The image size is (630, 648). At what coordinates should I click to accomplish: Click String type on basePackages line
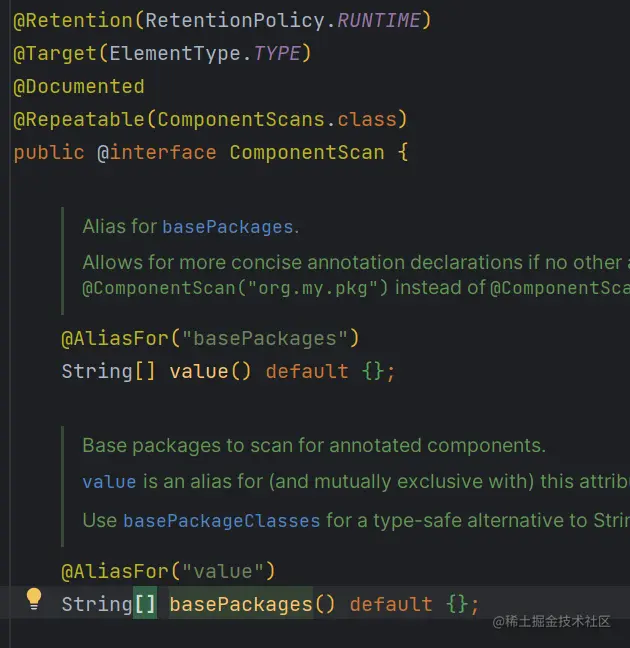pos(97,605)
